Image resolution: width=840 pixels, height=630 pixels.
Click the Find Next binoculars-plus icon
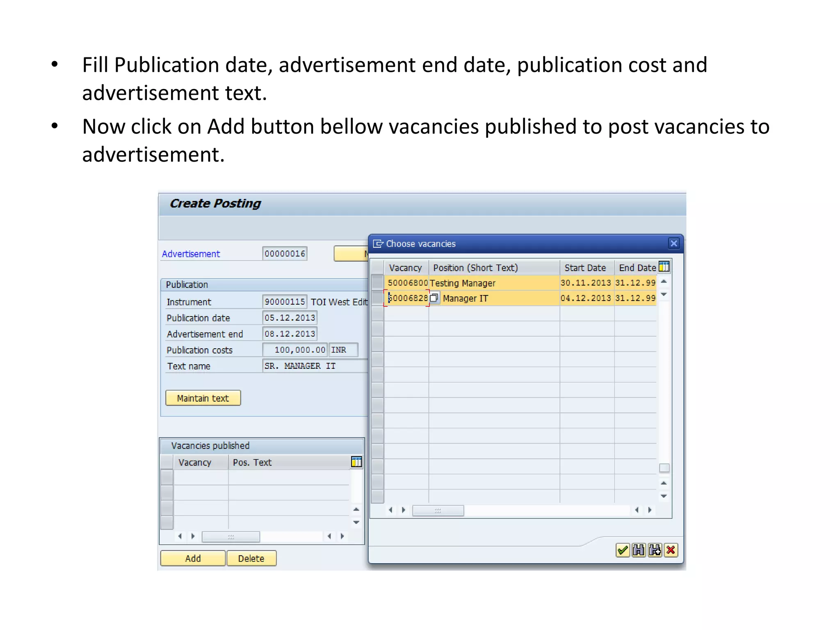[x=655, y=550]
